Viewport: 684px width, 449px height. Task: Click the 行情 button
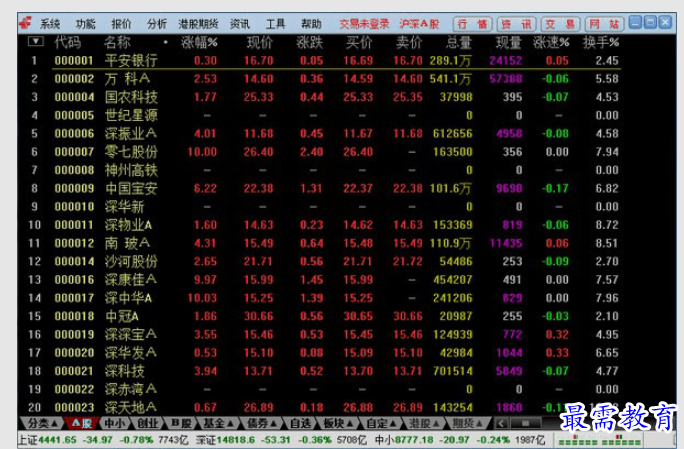[472, 24]
